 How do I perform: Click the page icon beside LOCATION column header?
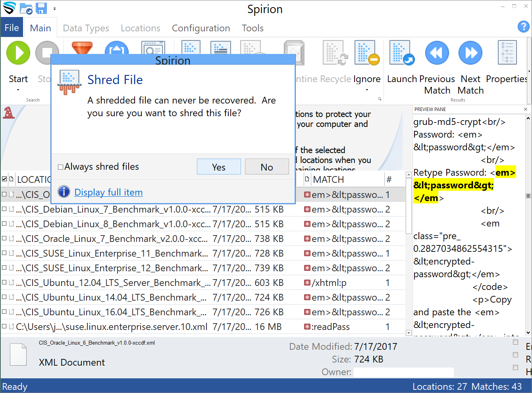click(x=11, y=179)
